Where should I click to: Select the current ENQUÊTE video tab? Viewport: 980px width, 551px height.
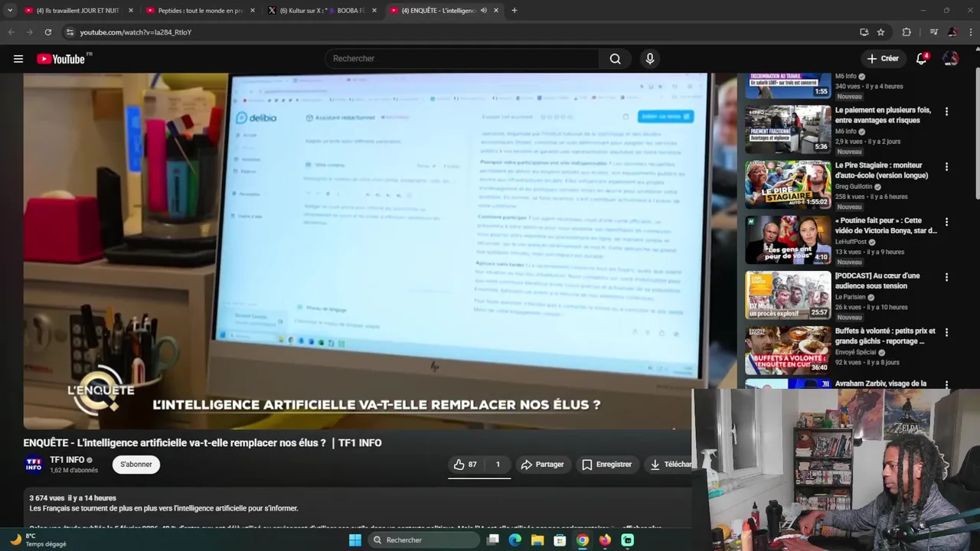coord(439,11)
